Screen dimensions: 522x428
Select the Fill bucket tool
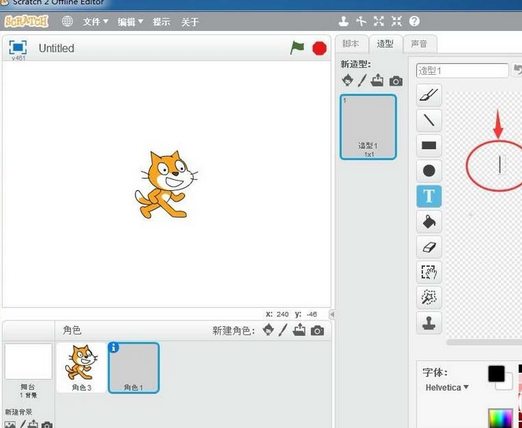429,221
